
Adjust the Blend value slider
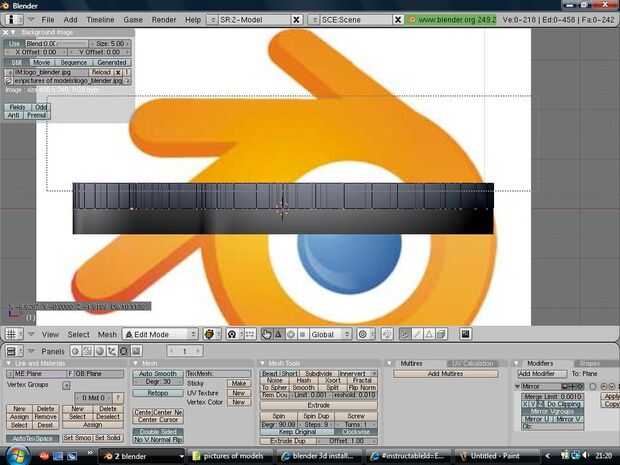56,43
